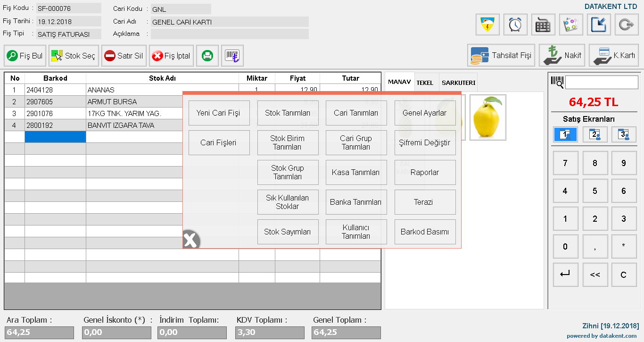Image resolution: width=644 pixels, height=342 pixels.
Task: Tap the keypad asterisk key
Action: (624, 247)
